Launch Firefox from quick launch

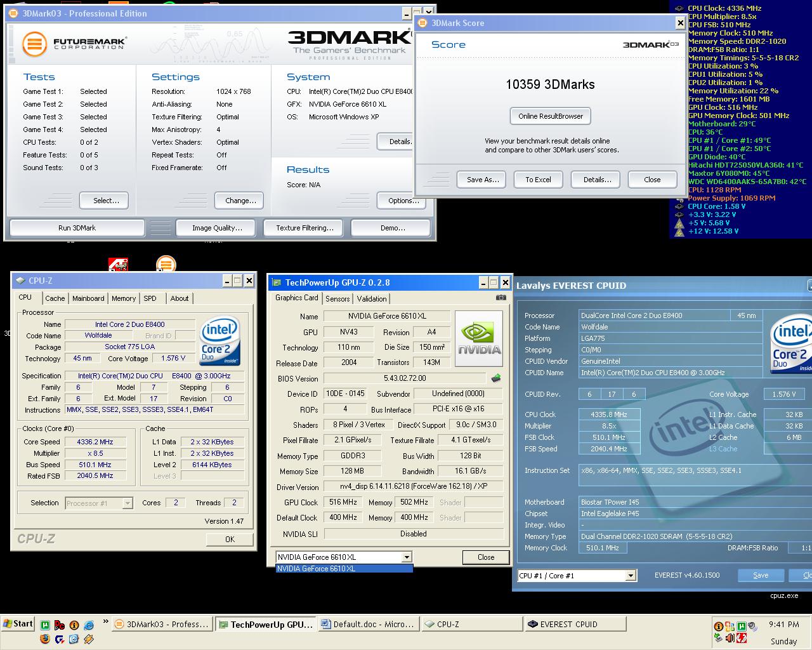pyautogui.click(x=44, y=639)
